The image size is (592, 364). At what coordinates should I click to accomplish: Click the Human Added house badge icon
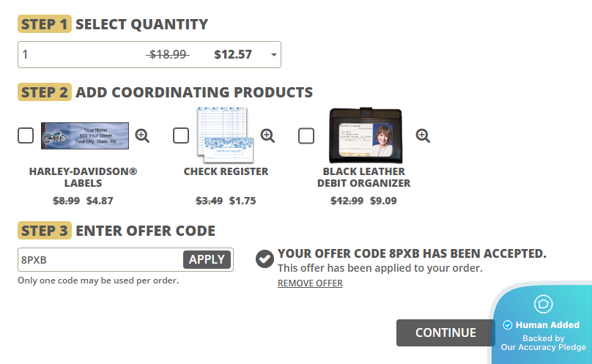[544, 304]
